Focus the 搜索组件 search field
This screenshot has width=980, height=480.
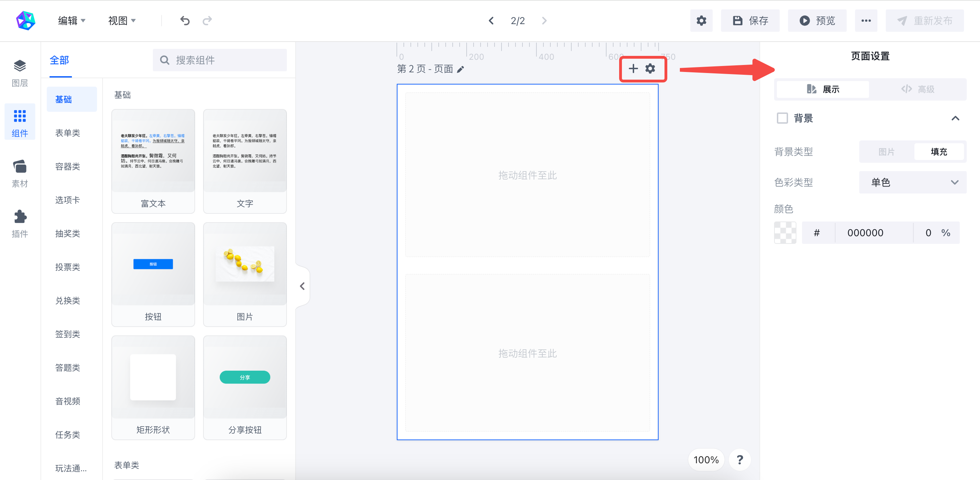tap(220, 60)
